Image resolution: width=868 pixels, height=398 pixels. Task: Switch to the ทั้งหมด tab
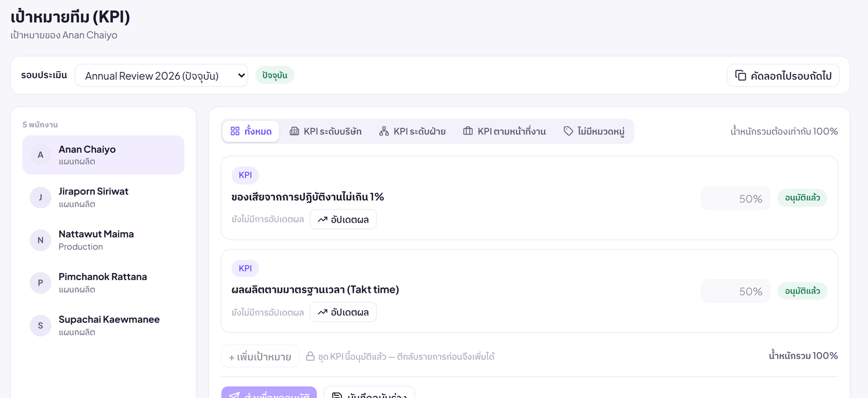click(x=251, y=131)
